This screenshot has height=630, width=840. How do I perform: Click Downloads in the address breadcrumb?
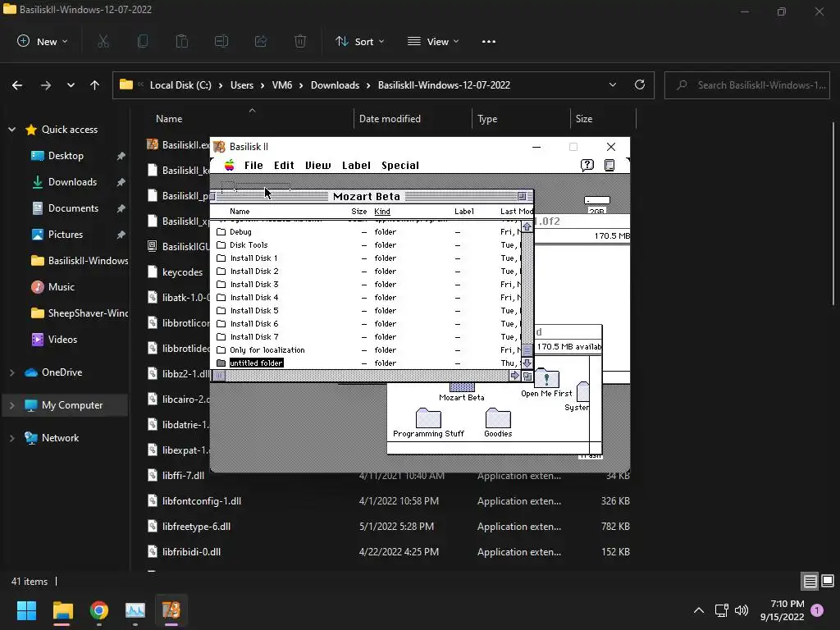335,85
